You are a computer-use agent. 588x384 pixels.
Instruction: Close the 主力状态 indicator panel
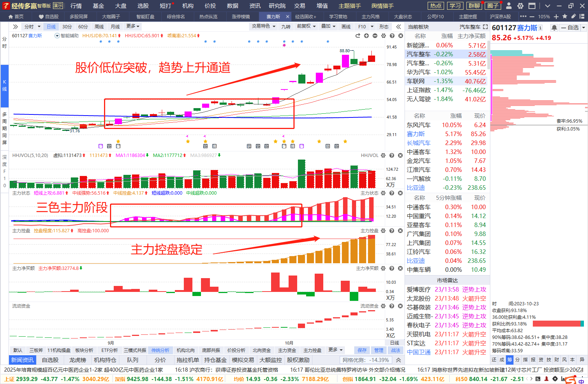pyautogui.click(x=400, y=193)
